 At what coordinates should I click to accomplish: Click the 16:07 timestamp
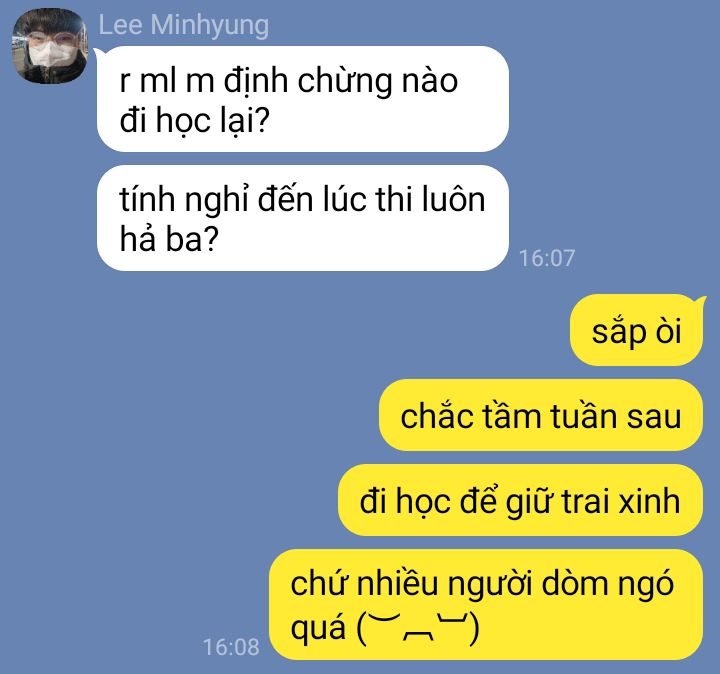[x=547, y=258]
